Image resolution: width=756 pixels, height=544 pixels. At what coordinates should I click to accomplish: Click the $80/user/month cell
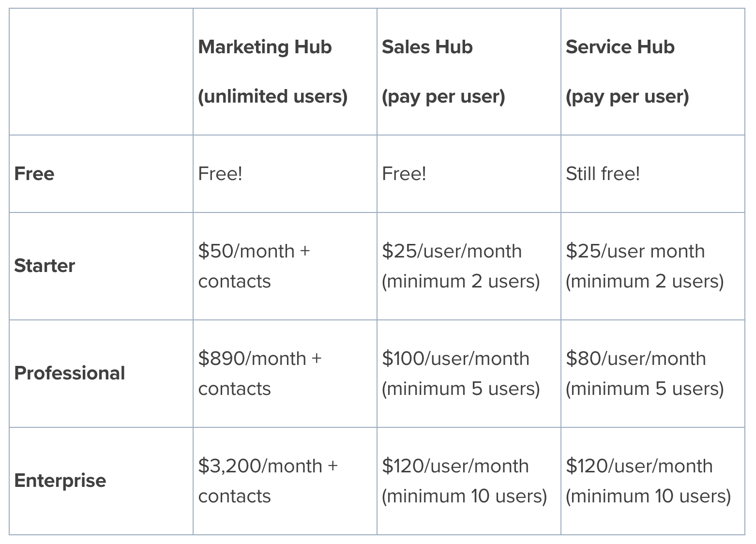pos(653,374)
